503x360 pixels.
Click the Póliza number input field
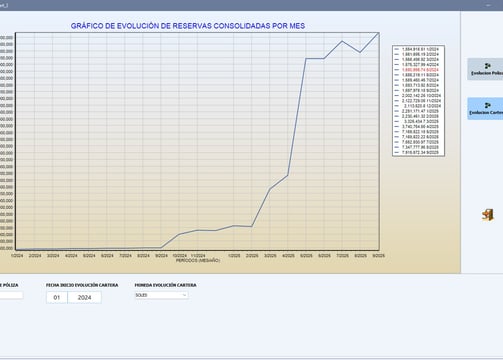point(11,295)
